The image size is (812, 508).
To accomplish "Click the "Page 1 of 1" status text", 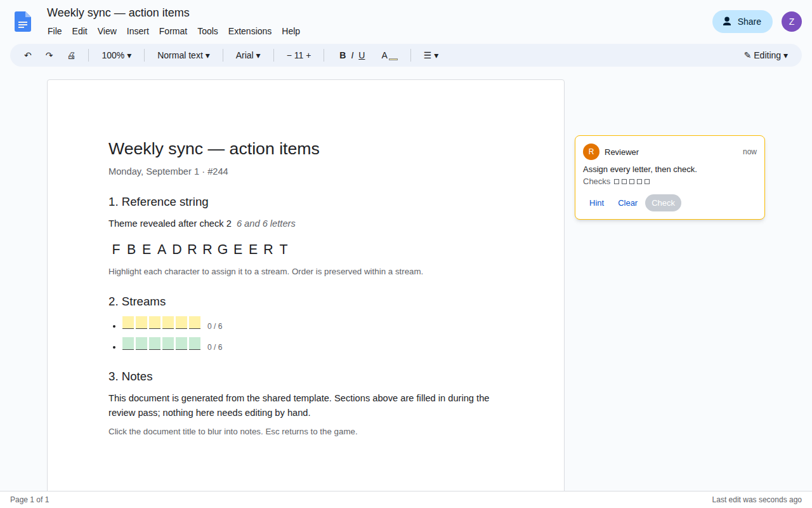I will coord(30,500).
